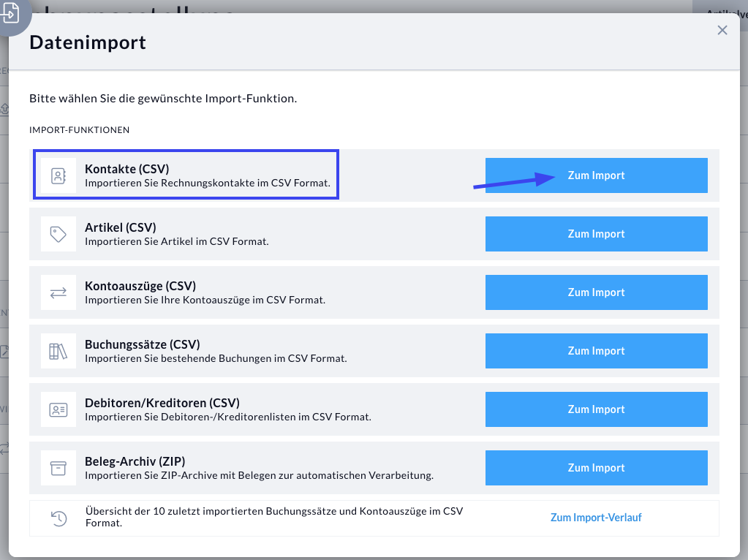
Task: Click the import history clock icon
Action: coord(58,518)
